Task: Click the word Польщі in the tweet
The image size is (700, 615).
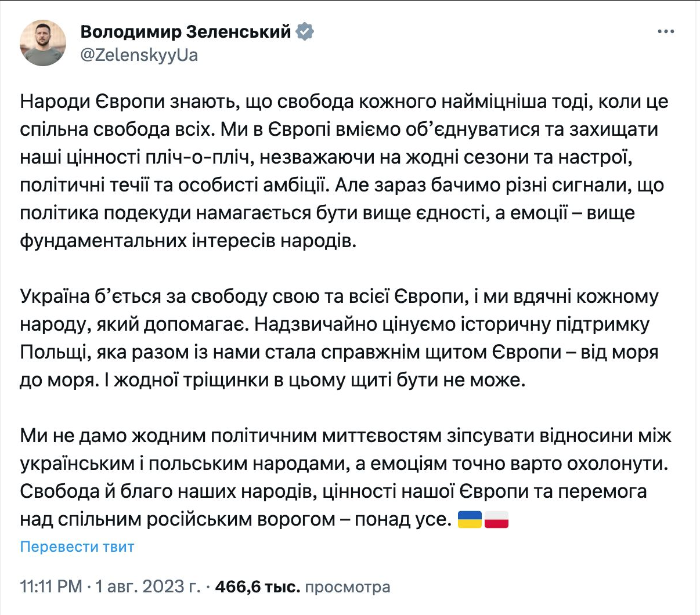Action: [x=46, y=352]
